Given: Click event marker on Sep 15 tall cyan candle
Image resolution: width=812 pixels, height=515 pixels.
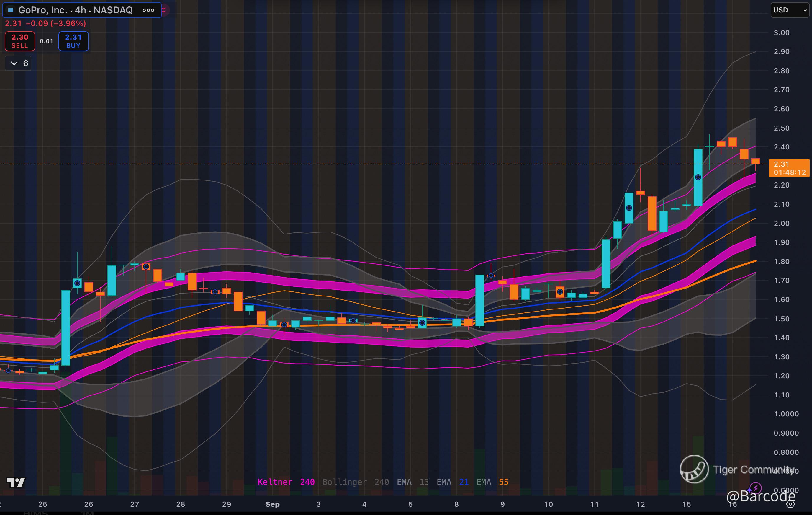Looking at the screenshot, I should click(x=698, y=177).
